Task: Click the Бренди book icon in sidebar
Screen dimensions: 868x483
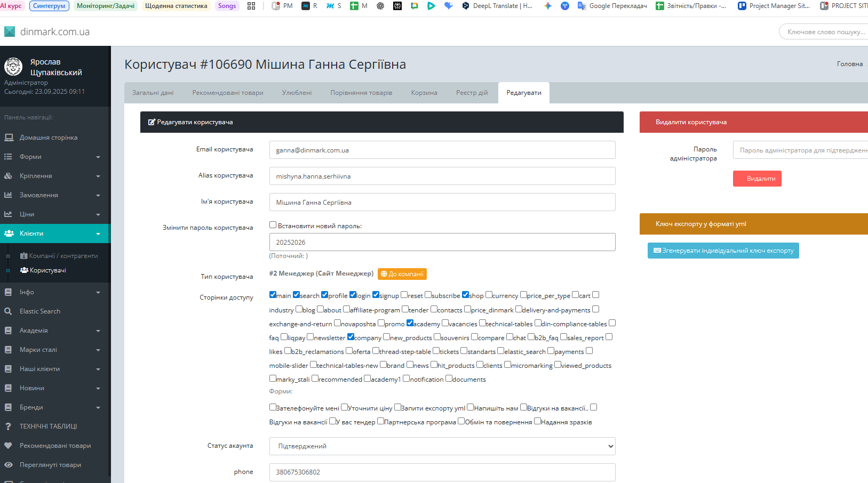Action: pos(8,407)
